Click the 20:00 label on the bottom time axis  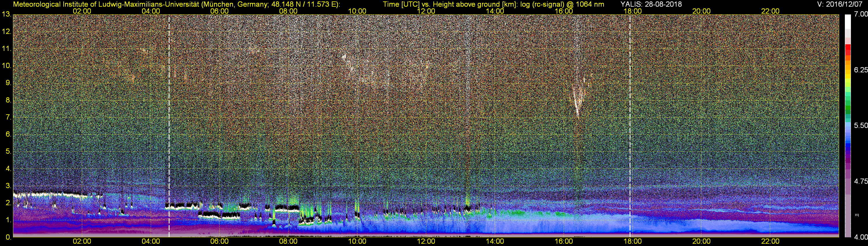pyautogui.click(x=701, y=241)
